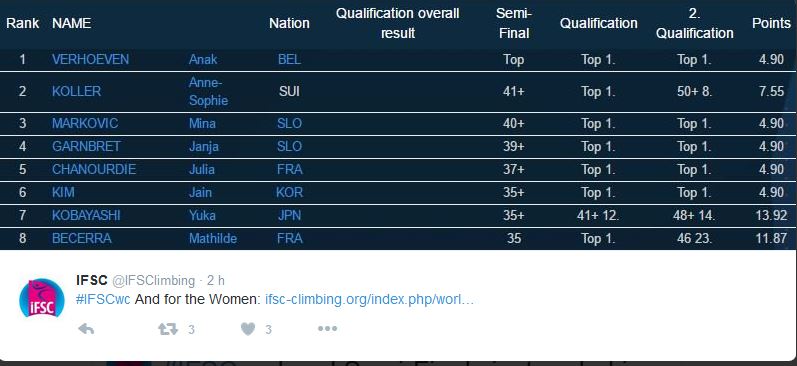
Task: Open the #IFSCwc hashtag
Action: coord(103,299)
